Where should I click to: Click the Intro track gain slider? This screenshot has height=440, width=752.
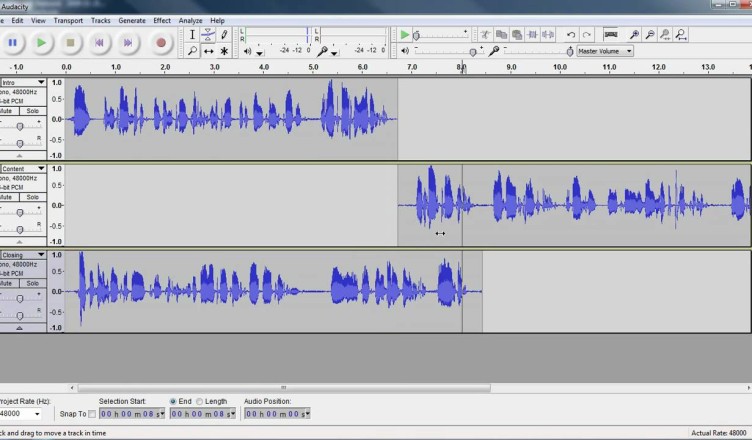(20, 126)
